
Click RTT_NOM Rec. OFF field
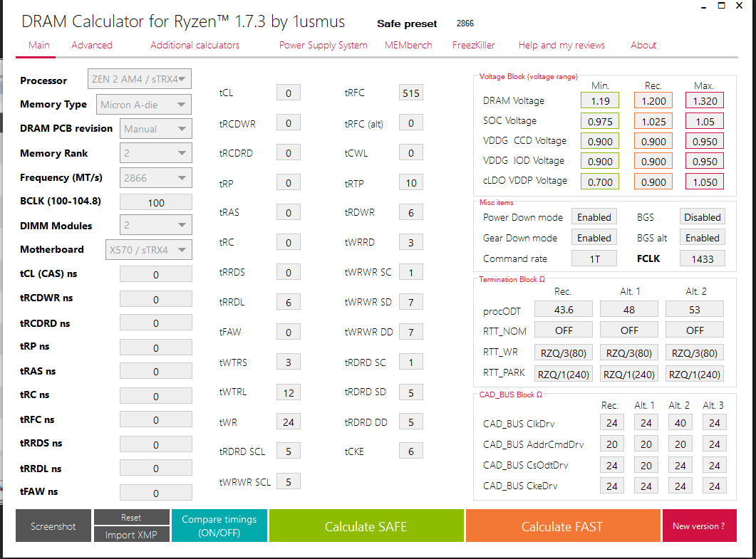(564, 330)
